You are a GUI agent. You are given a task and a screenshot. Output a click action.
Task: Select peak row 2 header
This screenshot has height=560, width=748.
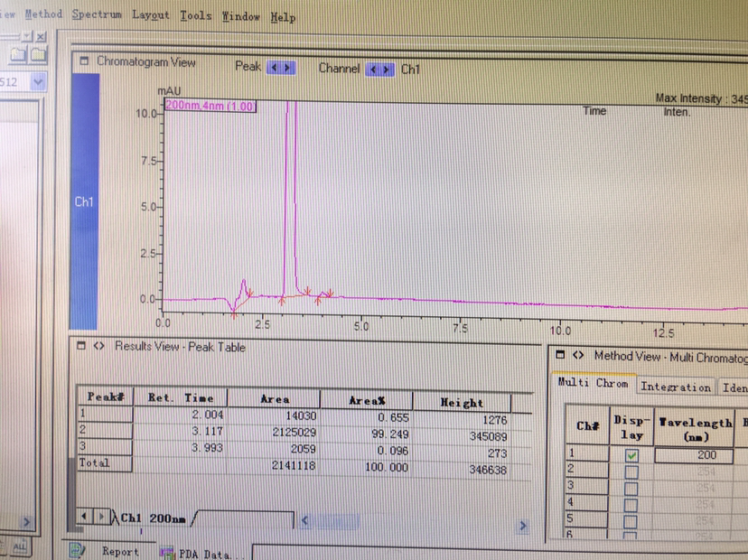tap(105, 430)
